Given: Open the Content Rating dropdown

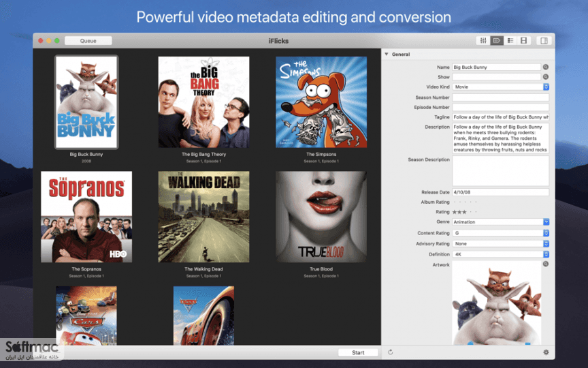Looking at the screenshot, I should [x=501, y=233].
